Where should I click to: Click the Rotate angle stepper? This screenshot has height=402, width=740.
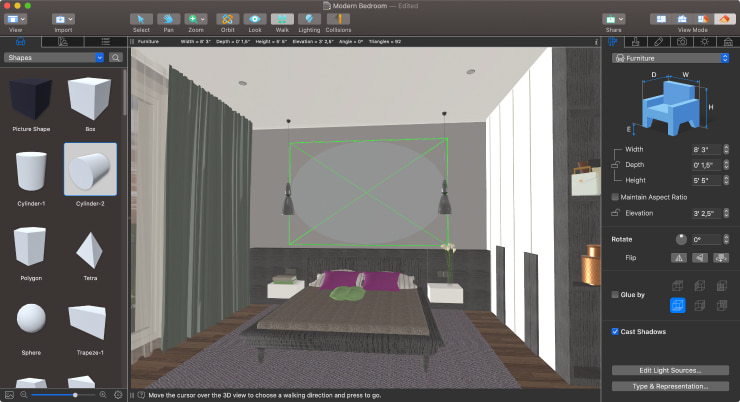[x=726, y=239]
